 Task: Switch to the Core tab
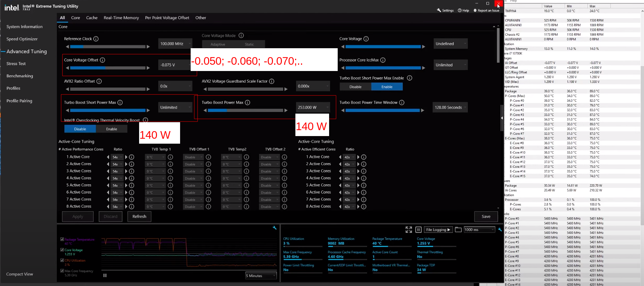pyautogui.click(x=76, y=18)
